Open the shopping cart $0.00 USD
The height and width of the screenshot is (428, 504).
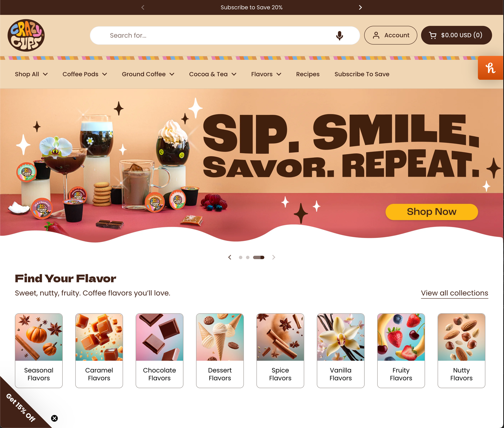tap(456, 35)
